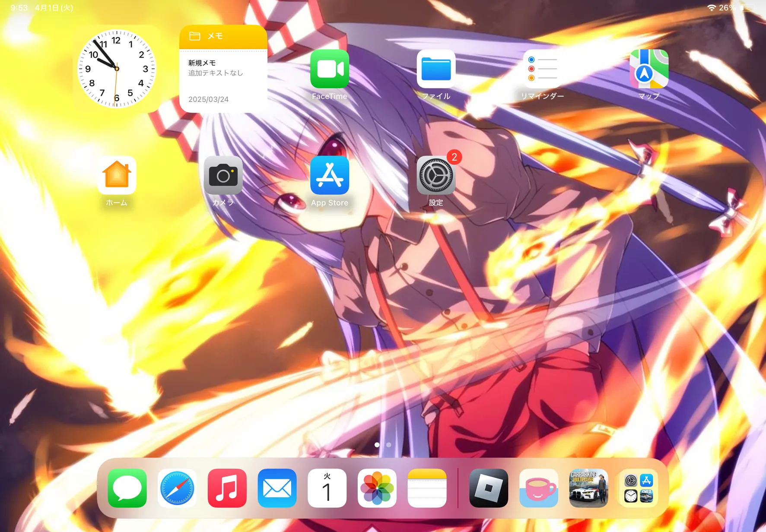Launch the マップ (Maps) app

(x=649, y=69)
